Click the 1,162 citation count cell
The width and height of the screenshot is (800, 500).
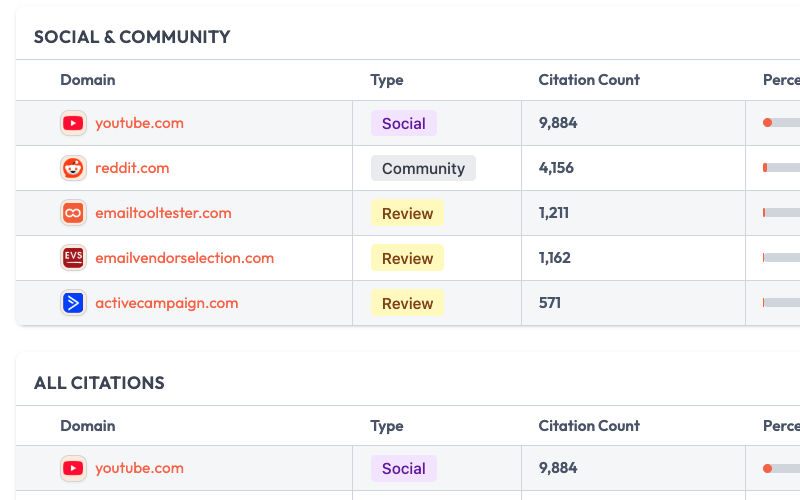[x=555, y=258]
